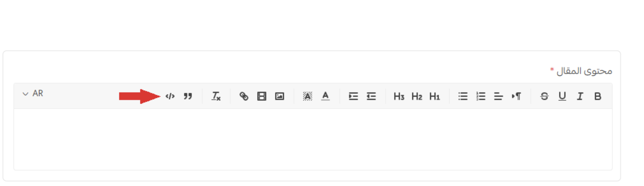The width and height of the screenshot is (644, 186).
Task: Decrease the indent of the paragraph
Action: pyautogui.click(x=371, y=96)
